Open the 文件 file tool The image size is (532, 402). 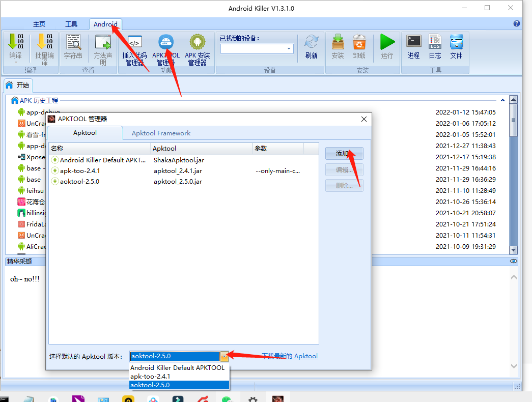456,41
